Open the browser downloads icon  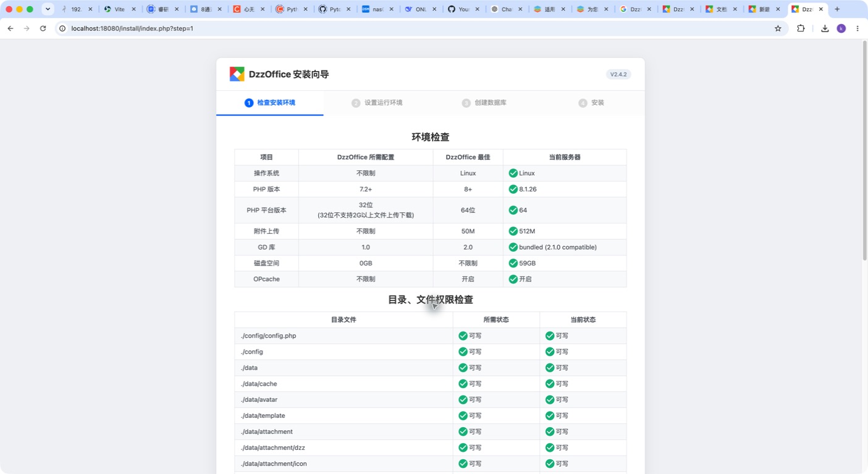click(825, 28)
